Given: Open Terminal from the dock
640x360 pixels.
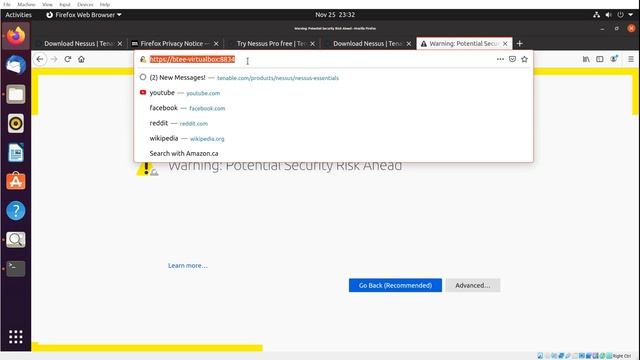Looking at the screenshot, I should (16, 269).
